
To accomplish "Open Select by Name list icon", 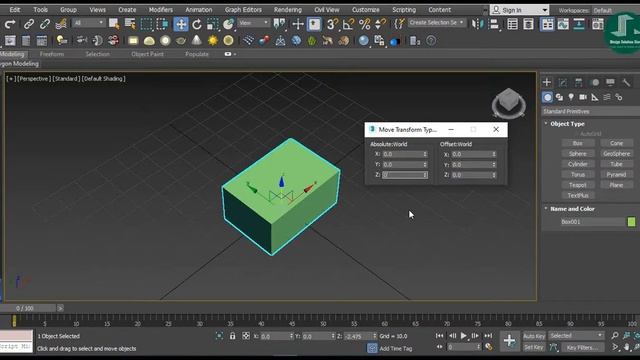I will (130, 24).
